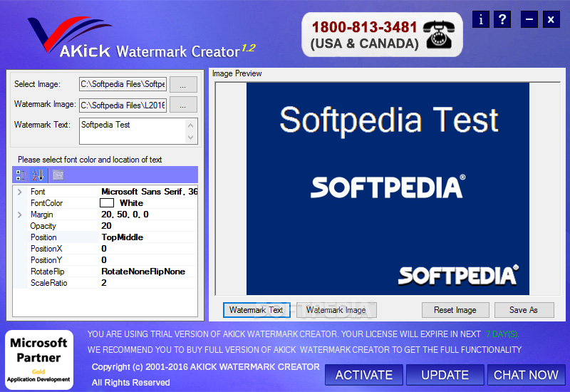Click the AKick logo

click(69, 36)
